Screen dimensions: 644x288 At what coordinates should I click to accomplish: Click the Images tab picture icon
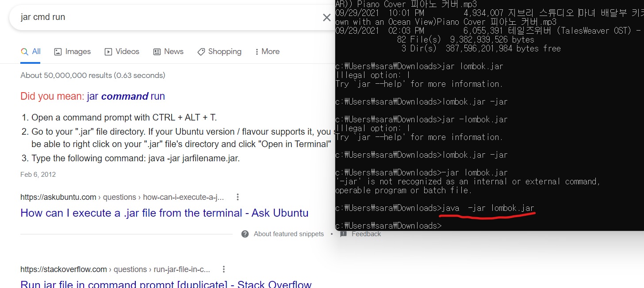tap(58, 52)
